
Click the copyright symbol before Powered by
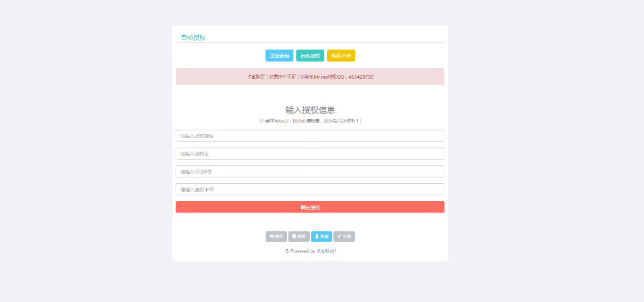coord(287,251)
